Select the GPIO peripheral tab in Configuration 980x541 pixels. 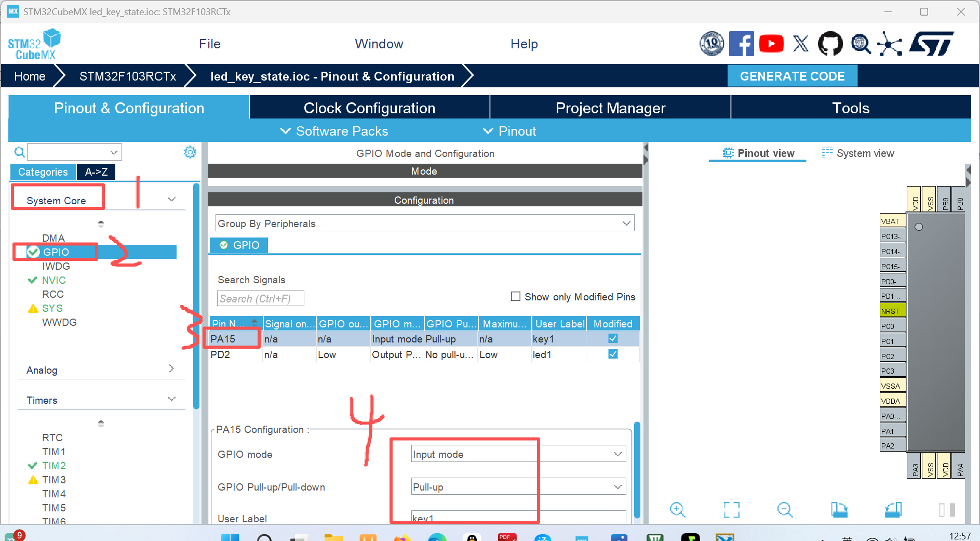[239, 245]
